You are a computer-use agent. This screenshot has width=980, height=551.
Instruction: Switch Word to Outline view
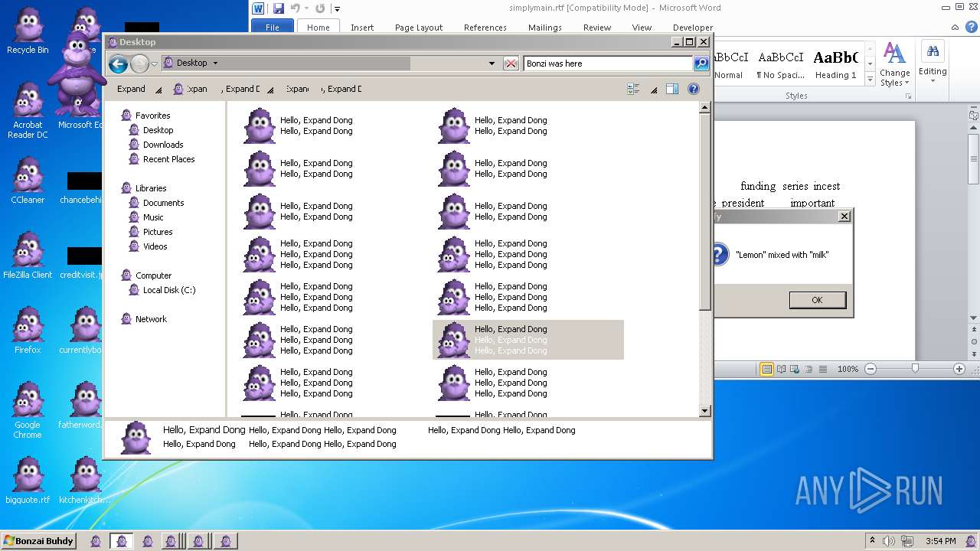click(x=808, y=369)
